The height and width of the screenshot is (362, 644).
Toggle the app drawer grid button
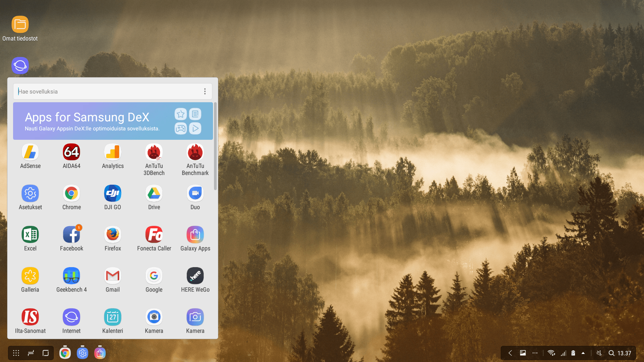pyautogui.click(x=16, y=353)
